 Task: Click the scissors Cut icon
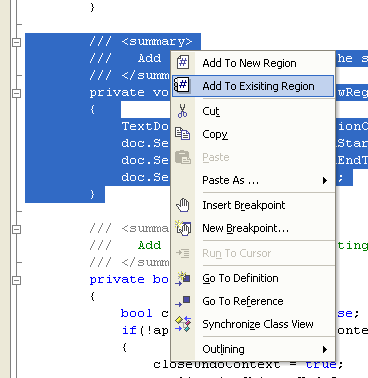[182, 111]
